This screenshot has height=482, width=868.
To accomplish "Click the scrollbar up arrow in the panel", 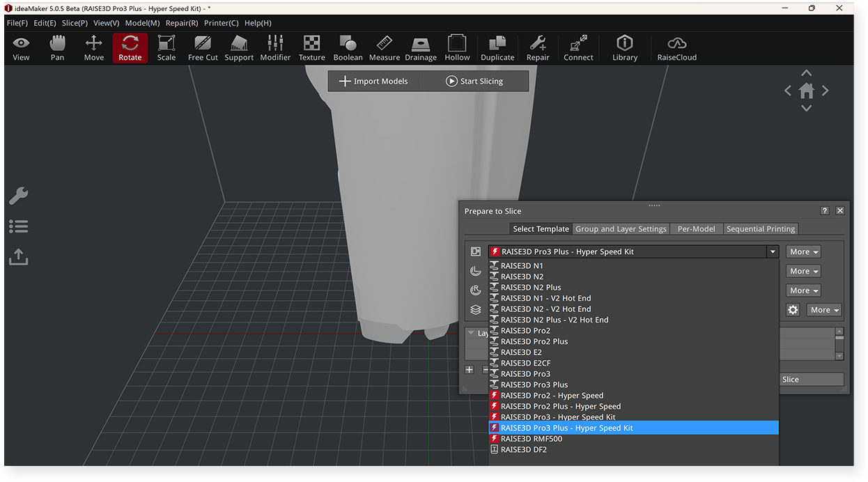I will pos(839,331).
